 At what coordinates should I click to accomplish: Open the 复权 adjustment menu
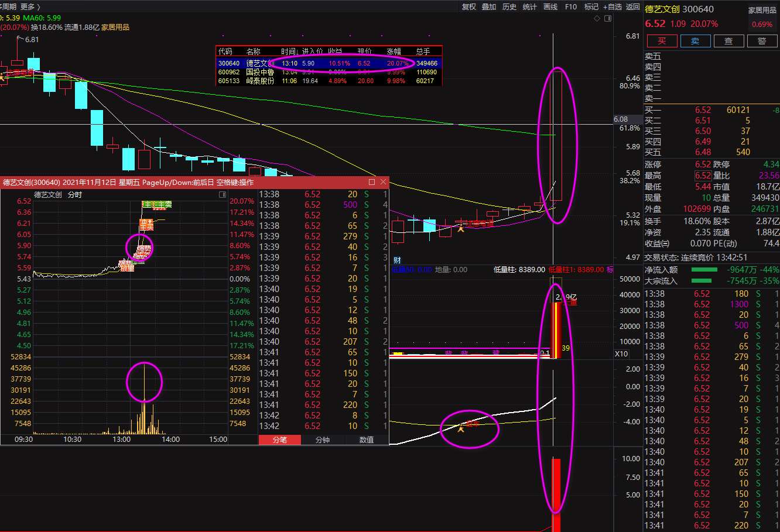click(x=469, y=7)
